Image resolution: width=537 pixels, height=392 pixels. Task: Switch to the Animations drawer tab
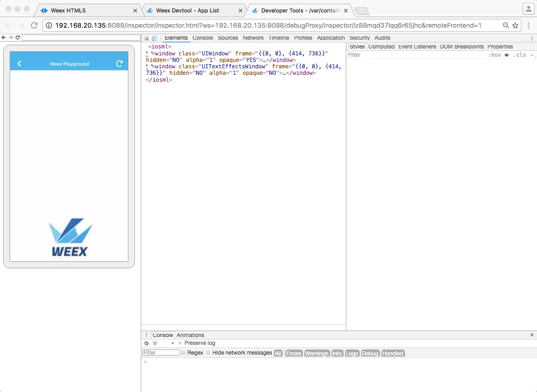click(x=190, y=335)
